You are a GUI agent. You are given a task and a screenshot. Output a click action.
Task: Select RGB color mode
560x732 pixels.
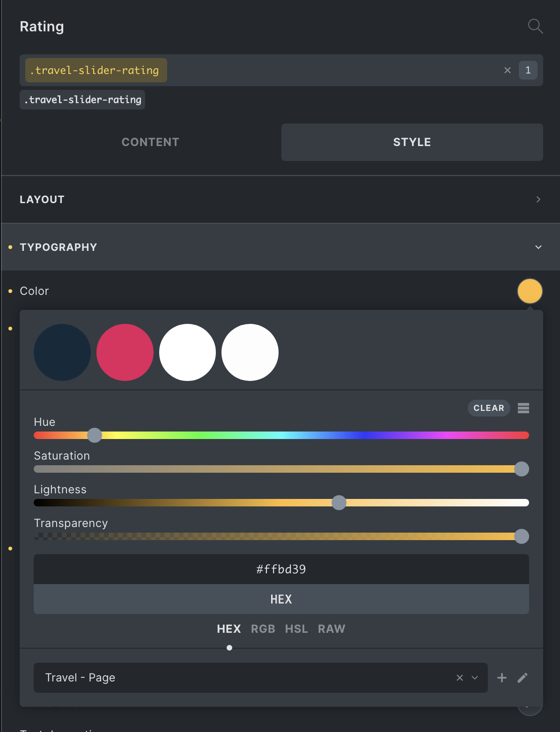tap(263, 629)
